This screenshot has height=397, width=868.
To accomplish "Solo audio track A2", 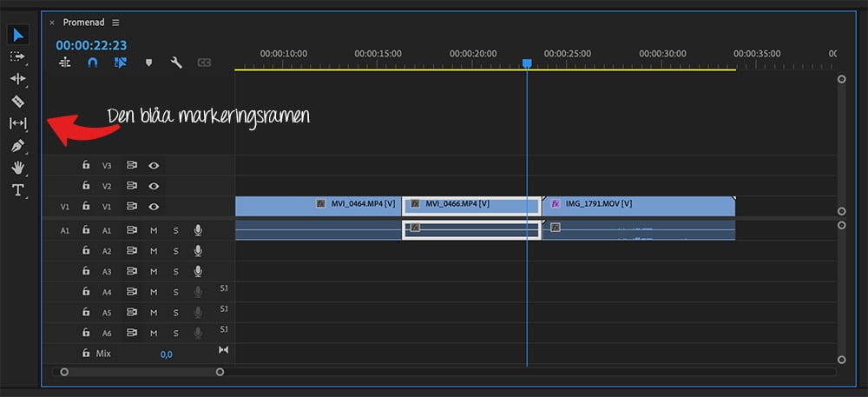I will [176, 251].
